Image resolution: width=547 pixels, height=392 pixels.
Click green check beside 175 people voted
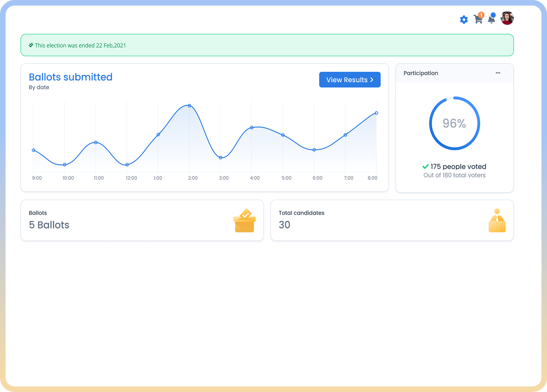tap(425, 166)
